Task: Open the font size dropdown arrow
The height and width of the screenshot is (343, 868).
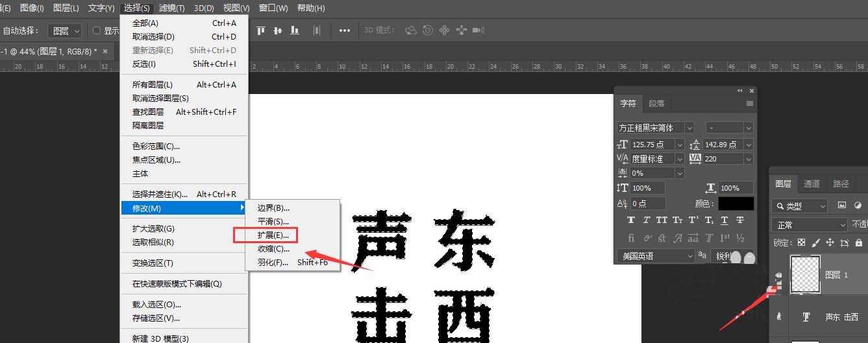Action: pos(680,145)
